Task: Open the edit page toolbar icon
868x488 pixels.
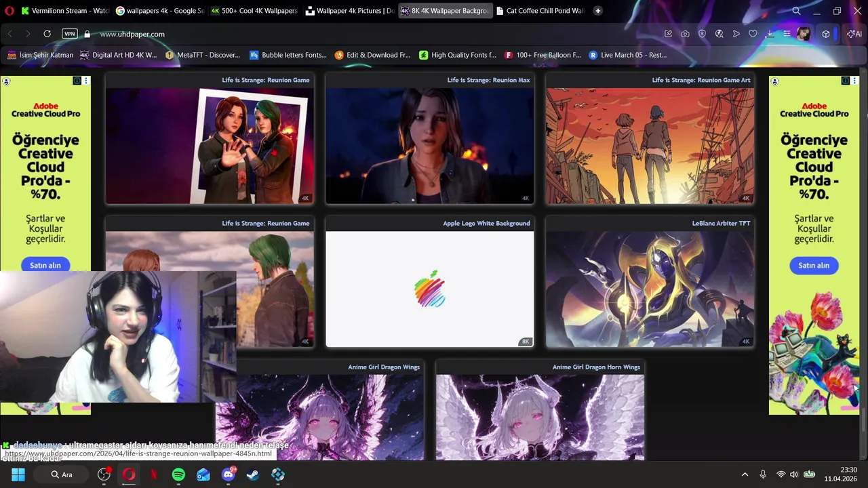Action: point(668,34)
